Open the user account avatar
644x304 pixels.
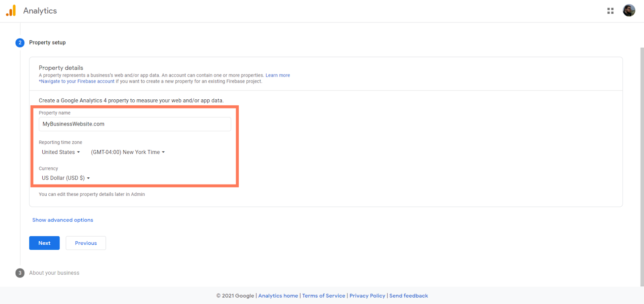pos(629,10)
